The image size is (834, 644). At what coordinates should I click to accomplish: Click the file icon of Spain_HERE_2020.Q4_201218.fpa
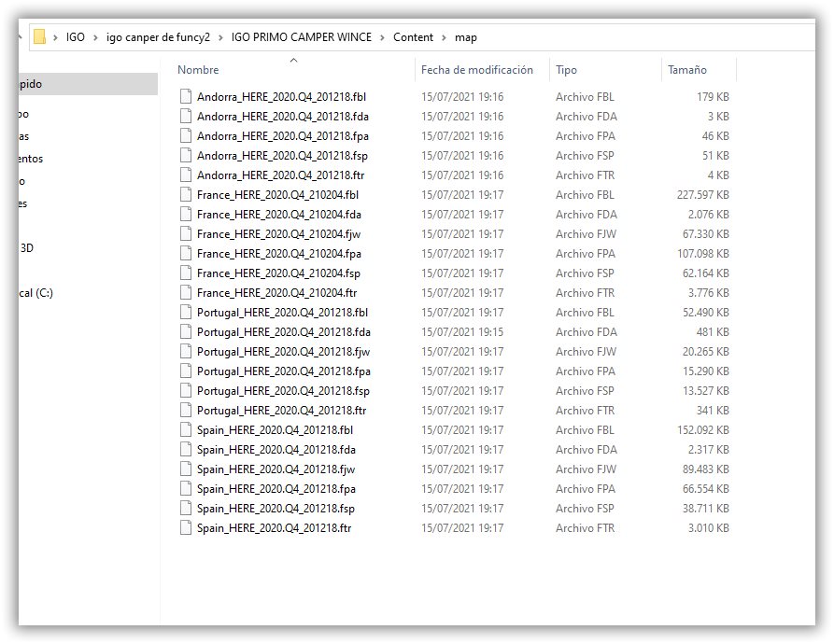click(186, 489)
